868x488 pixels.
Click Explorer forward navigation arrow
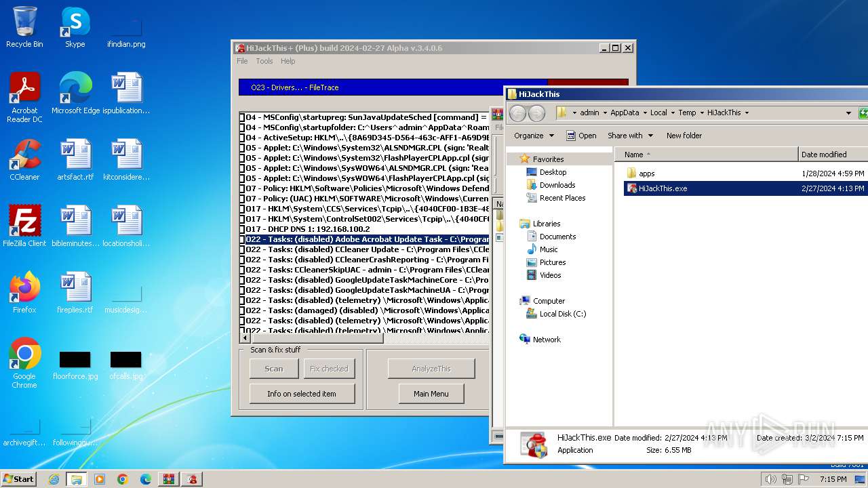coord(536,113)
